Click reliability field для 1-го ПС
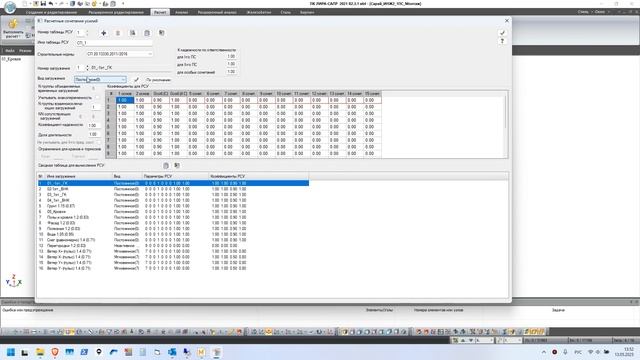The width and height of the screenshot is (640, 360). 231,57
